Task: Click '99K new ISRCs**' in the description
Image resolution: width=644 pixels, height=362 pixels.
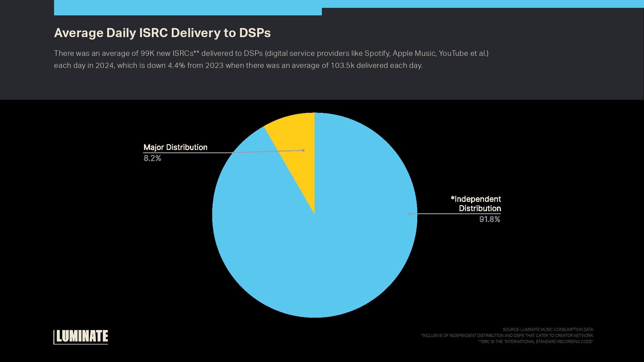Action: point(170,53)
